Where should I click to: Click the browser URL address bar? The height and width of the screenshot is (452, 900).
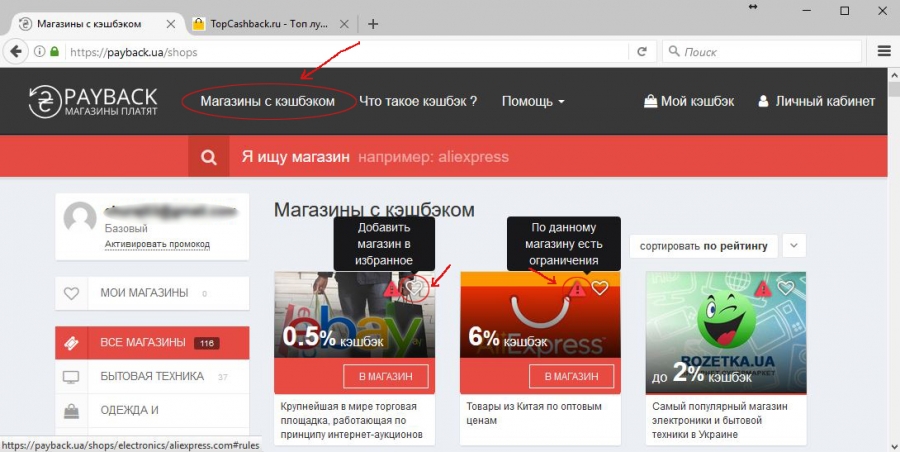coord(344,52)
